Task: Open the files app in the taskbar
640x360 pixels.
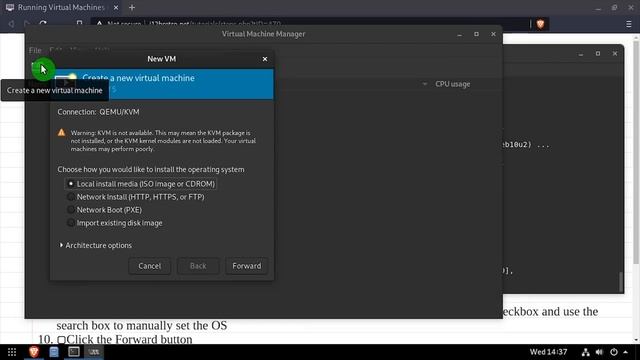Action: click(53, 352)
